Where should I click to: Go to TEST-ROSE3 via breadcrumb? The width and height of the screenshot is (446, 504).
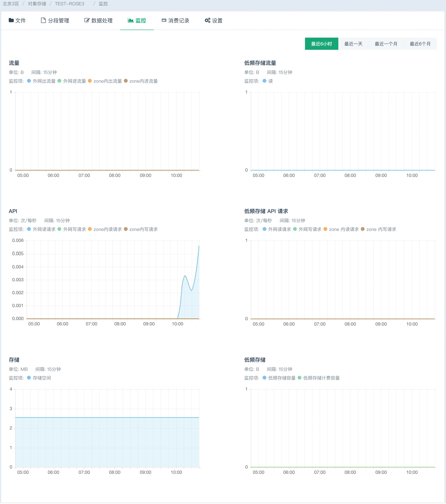click(69, 4)
